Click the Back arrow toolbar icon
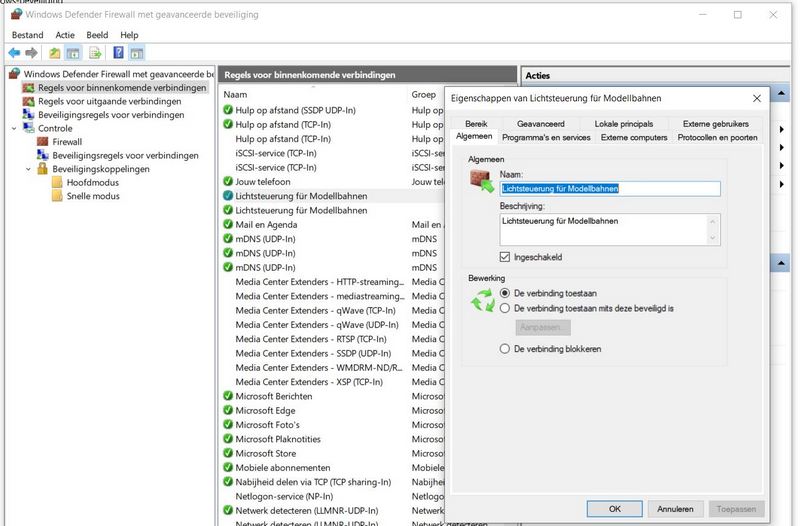Viewport: 800px width, 526px height. (x=14, y=53)
